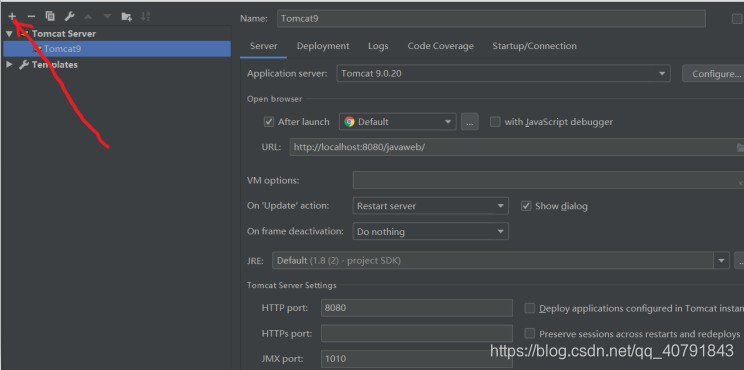This screenshot has height=370, width=744.
Task: Open the Code Coverage tab
Action: (x=440, y=46)
